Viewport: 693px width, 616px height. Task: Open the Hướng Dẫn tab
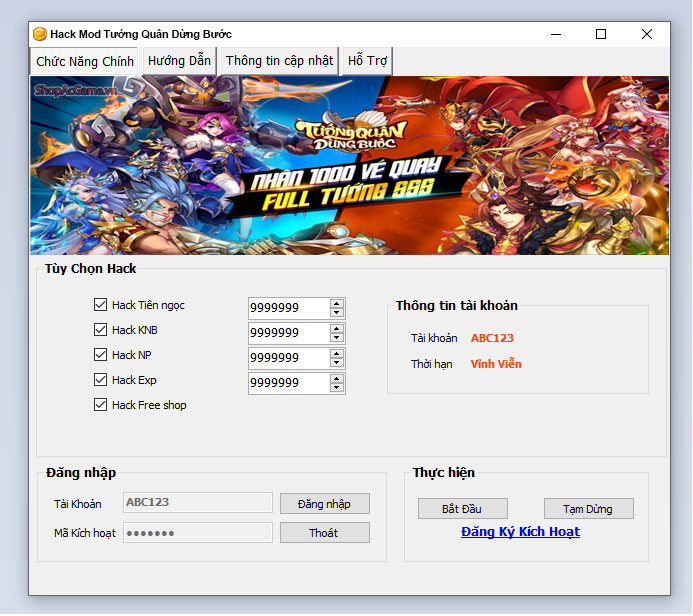pyautogui.click(x=179, y=61)
